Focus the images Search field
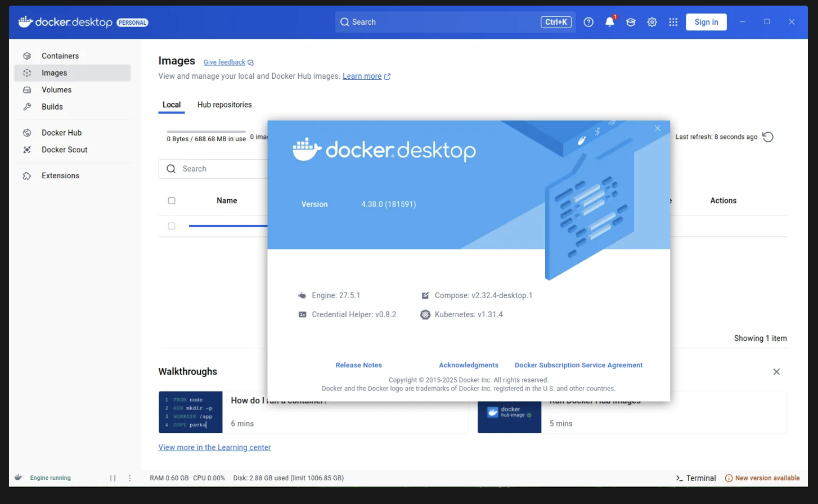818x504 pixels. tap(214, 169)
